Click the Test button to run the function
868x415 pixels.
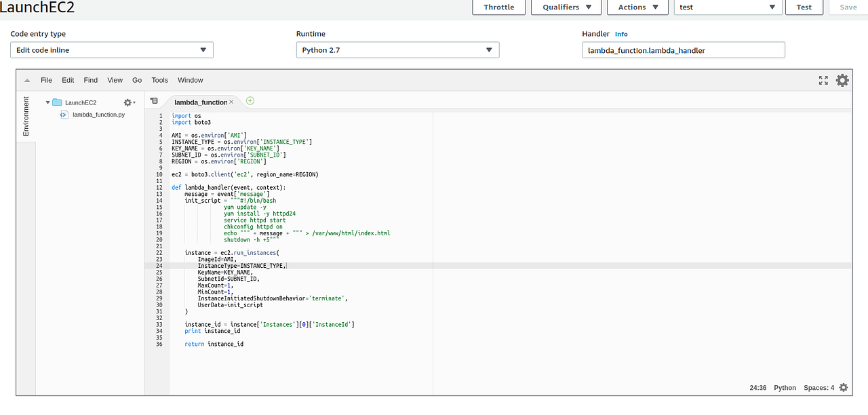(804, 7)
